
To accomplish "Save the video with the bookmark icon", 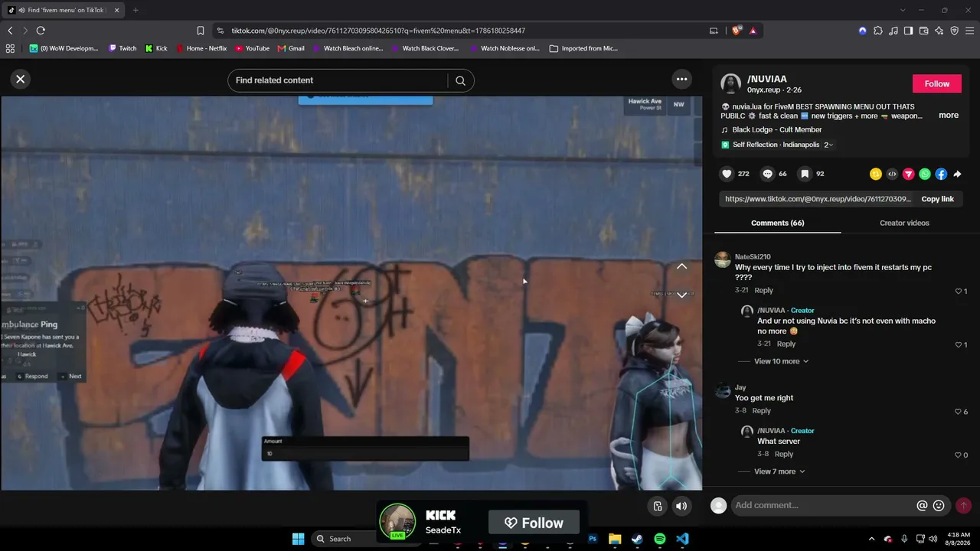I will pyautogui.click(x=805, y=174).
